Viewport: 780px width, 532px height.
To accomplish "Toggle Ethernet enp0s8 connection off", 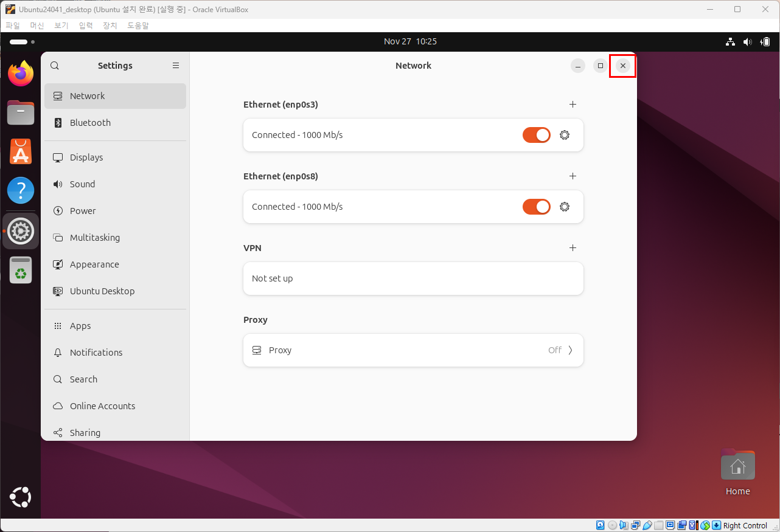I will tap(537, 207).
